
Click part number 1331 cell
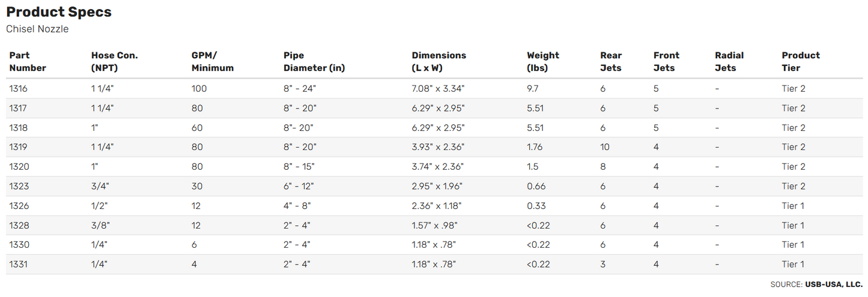[x=18, y=265]
